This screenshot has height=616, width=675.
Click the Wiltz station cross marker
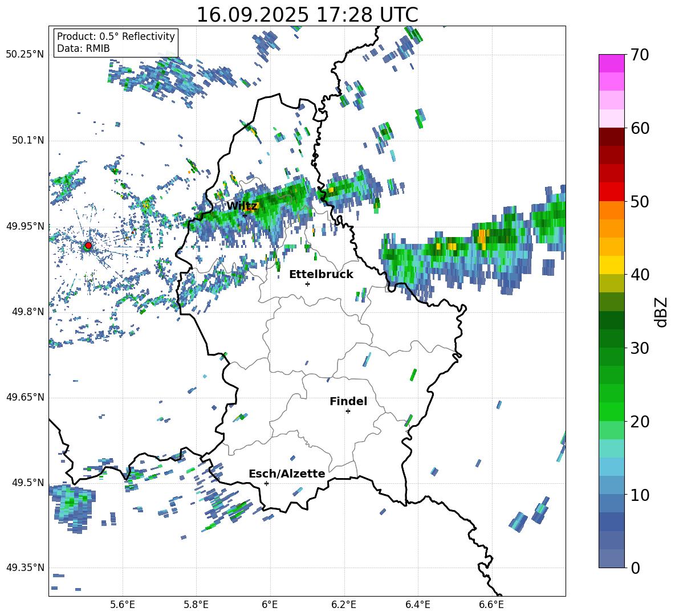(245, 215)
